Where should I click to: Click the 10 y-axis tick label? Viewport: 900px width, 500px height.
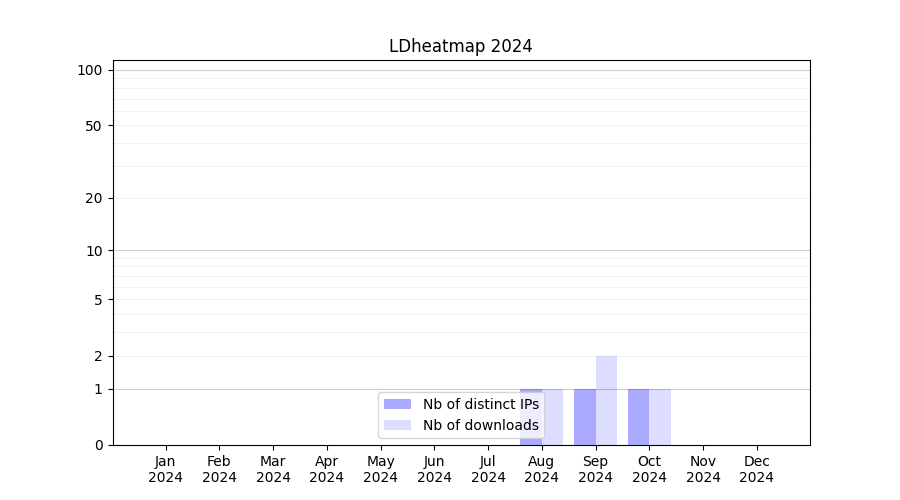[93, 251]
